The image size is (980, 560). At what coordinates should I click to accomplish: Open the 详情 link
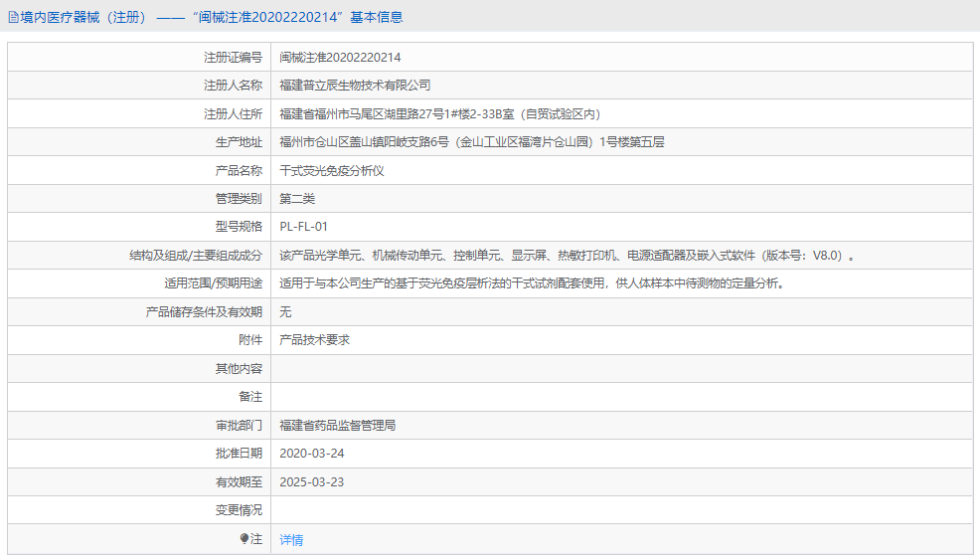click(x=291, y=539)
